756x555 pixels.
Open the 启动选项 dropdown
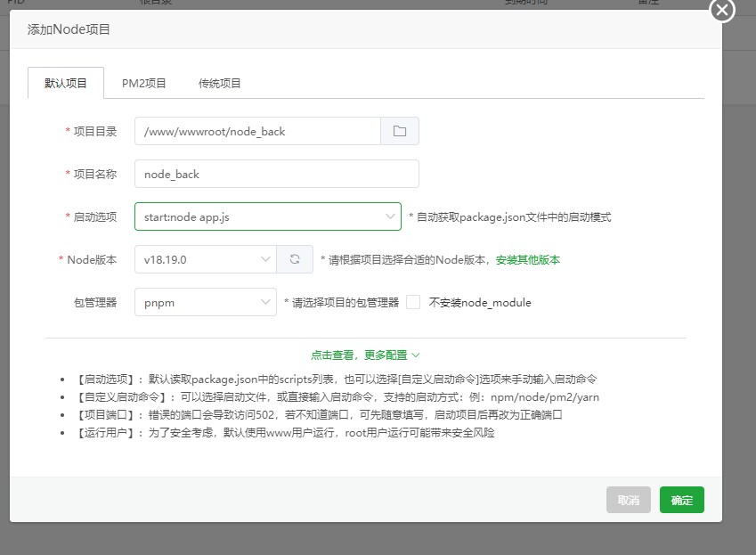tap(268, 216)
